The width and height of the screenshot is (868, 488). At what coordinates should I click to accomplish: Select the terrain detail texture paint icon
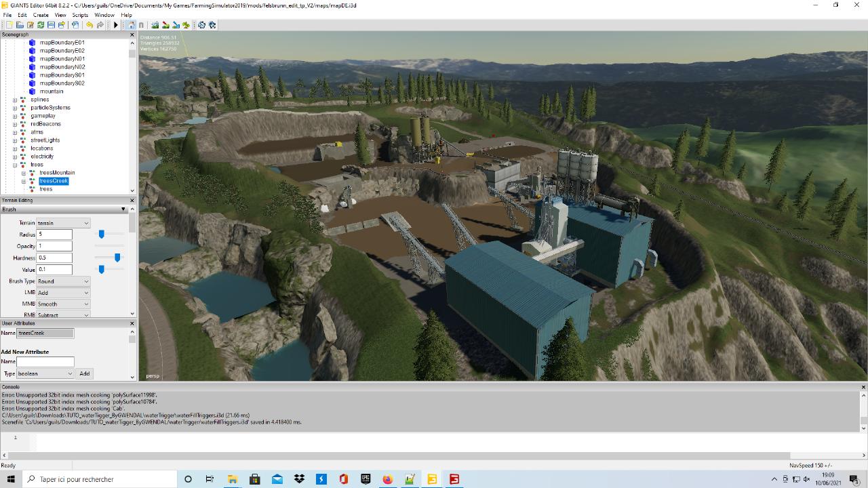coord(165,25)
